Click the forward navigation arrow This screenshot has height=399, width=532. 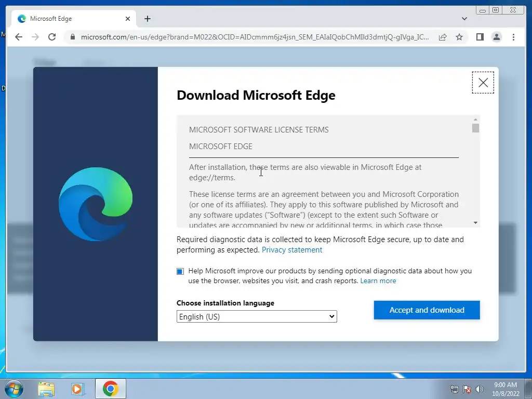pyautogui.click(x=35, y=37)
